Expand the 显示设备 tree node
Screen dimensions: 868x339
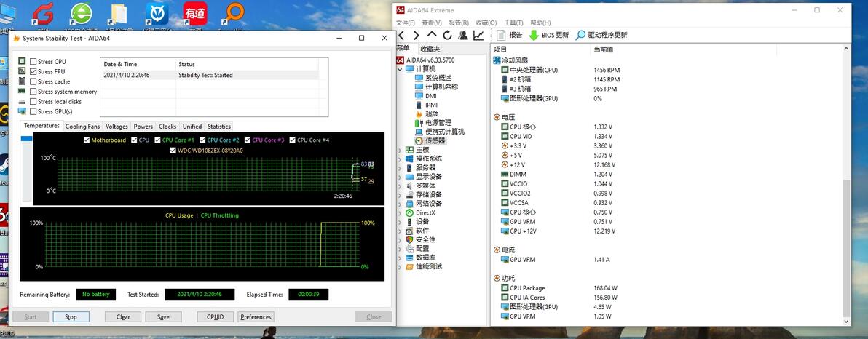(x=400, y=177)
